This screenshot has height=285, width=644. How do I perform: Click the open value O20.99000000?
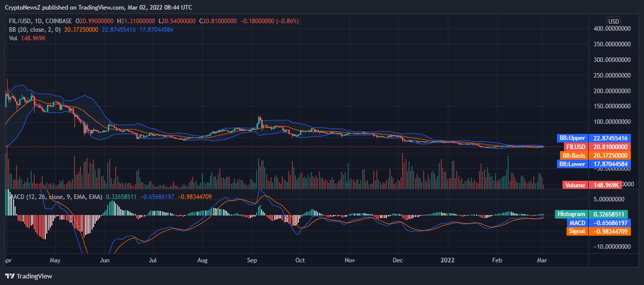(x=96, y=21)
